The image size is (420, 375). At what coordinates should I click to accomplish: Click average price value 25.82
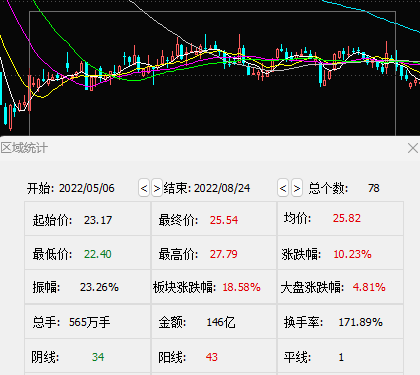[347, 218]
